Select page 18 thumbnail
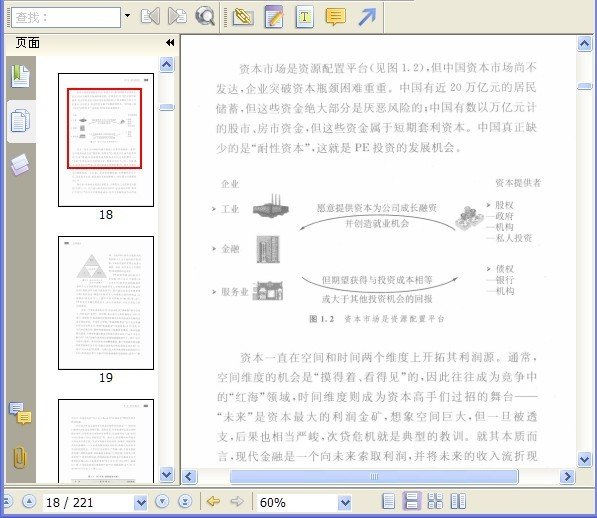 click(x=106, y=140)
